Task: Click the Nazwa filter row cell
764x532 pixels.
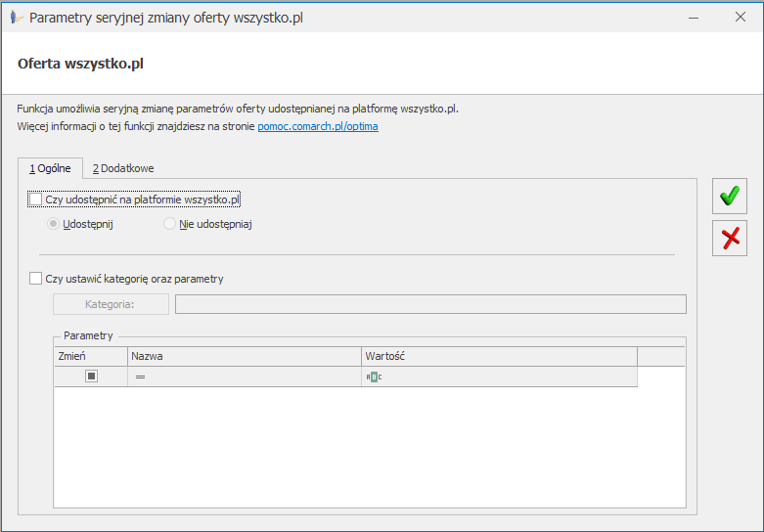Action: tap(245, 377)
